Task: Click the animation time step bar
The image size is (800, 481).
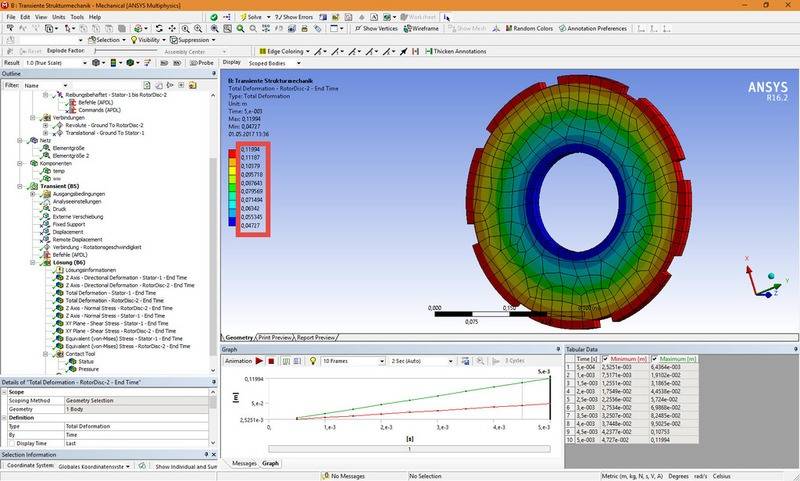Action: (409, 449)
